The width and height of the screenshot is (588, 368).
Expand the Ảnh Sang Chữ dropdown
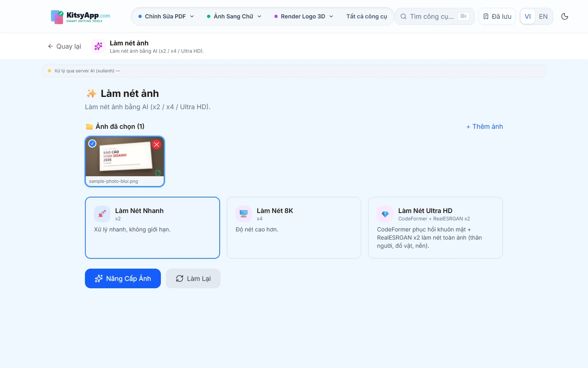point(234,16)
